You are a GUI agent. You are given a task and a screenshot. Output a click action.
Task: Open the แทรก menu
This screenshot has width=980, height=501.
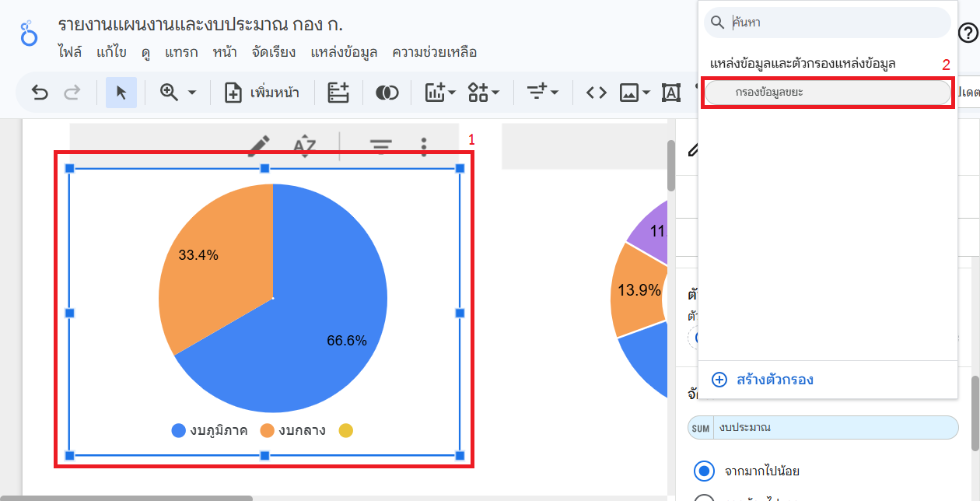pos(181,52)
